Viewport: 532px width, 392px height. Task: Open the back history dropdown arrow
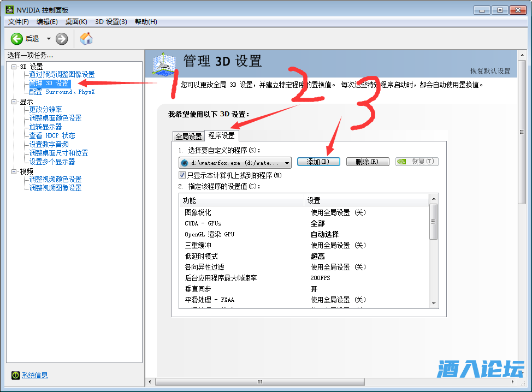(49, 39)
